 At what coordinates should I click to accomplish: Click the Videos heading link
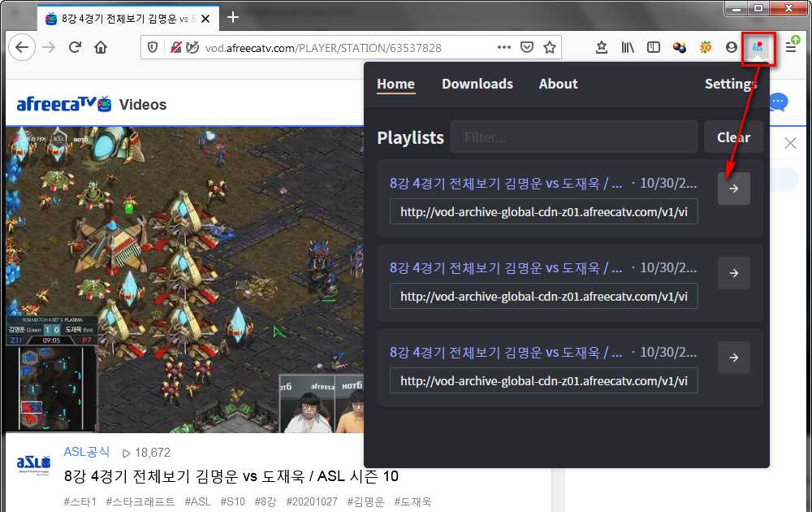[143, 105]
